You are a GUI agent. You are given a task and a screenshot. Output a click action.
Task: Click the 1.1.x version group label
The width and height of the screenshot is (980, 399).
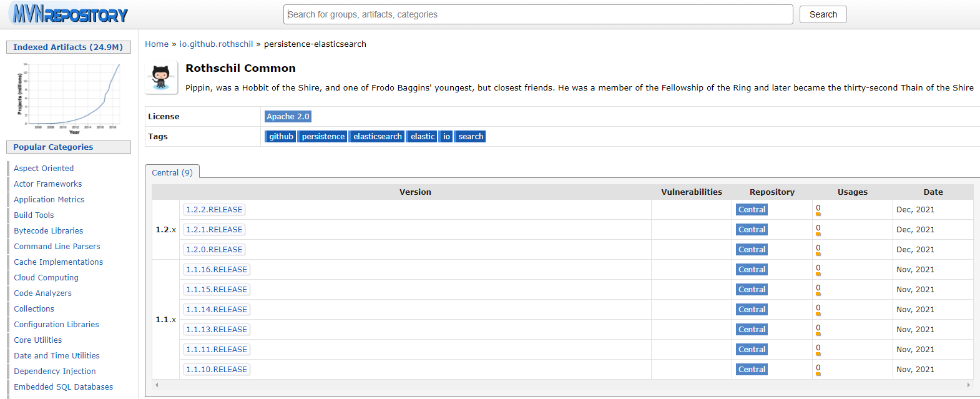tap(166, 320)
